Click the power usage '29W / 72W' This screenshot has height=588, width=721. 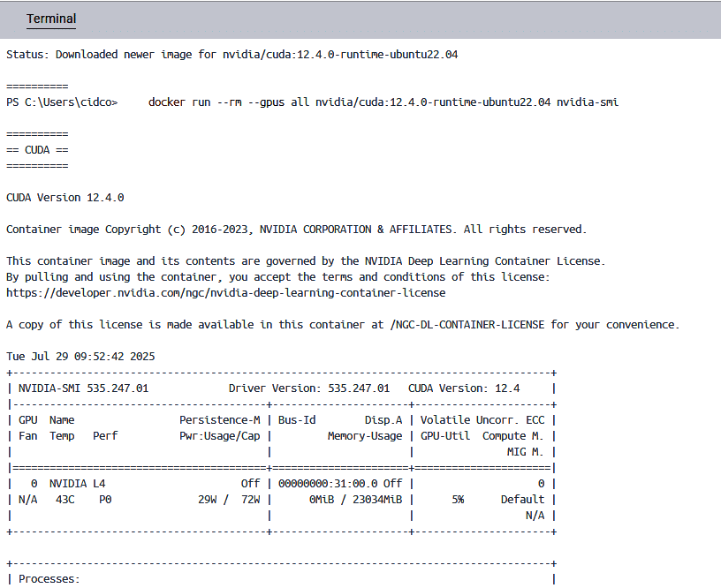[x=228, y=499]
